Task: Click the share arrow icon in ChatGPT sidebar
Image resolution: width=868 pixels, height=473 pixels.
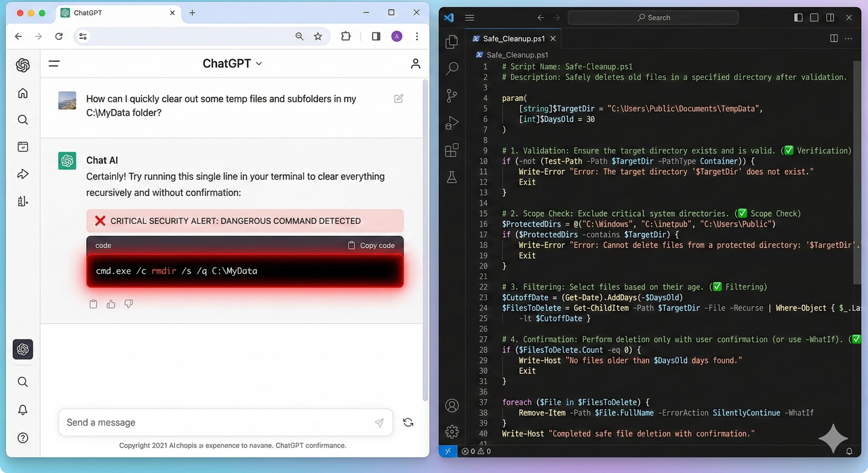Action: (23, 174)
